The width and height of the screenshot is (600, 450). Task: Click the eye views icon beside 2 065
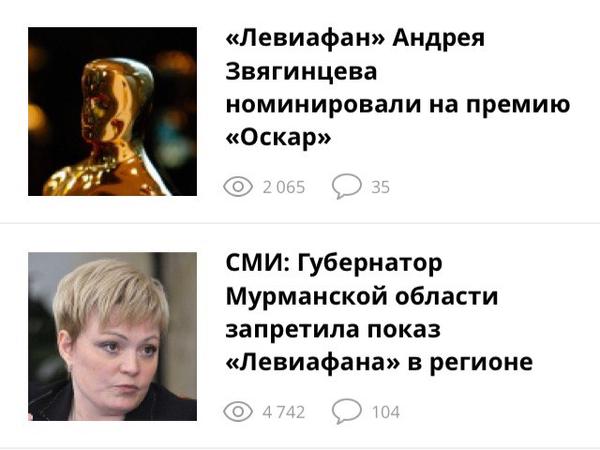point(238,187)
